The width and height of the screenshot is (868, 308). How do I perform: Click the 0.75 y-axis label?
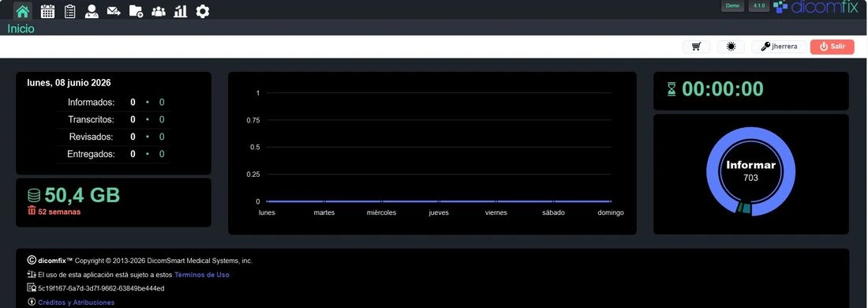tap(253, 120)
